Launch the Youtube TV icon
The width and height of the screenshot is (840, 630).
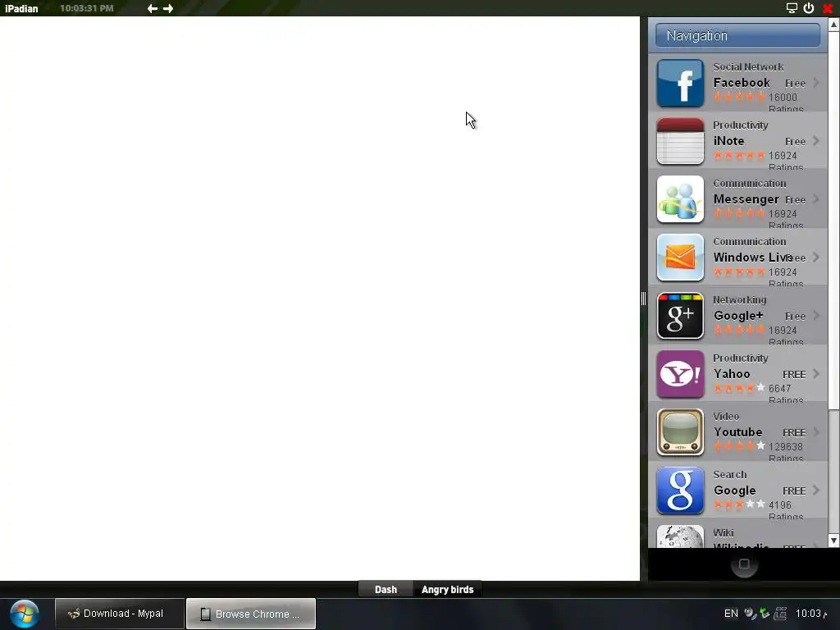pos(680,432)
